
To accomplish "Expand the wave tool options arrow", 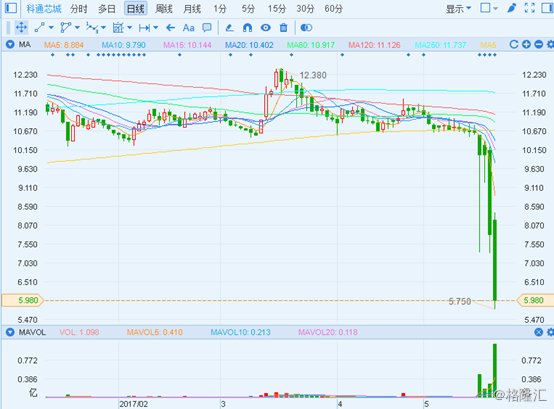I will pos(103,28).
